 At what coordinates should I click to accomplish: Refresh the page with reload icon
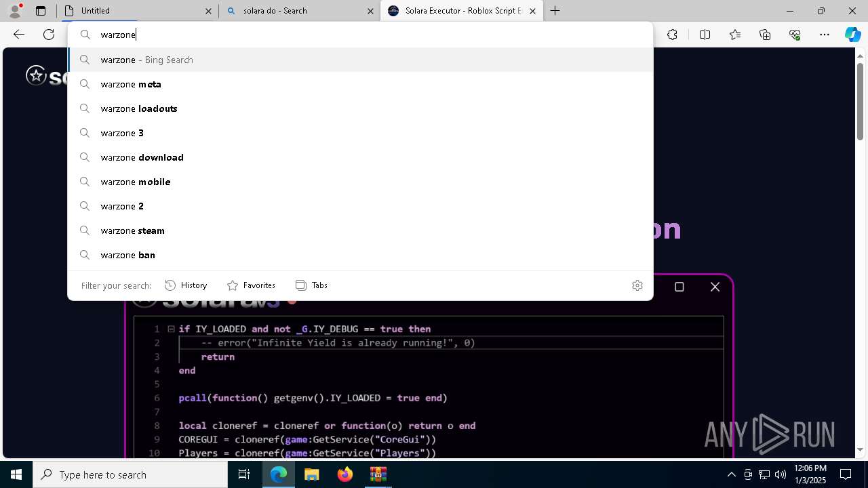49,35
